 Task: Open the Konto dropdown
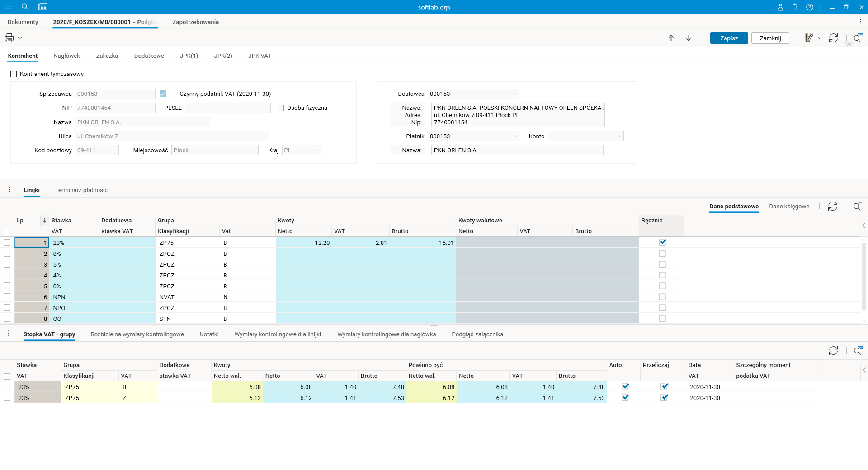(x=620, y=136)
